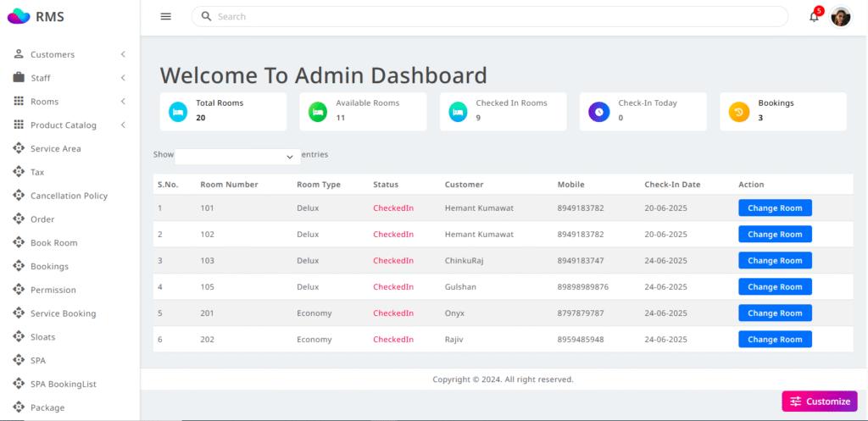
Task: Click the hamburger menu icon
Action: (165, 16)
